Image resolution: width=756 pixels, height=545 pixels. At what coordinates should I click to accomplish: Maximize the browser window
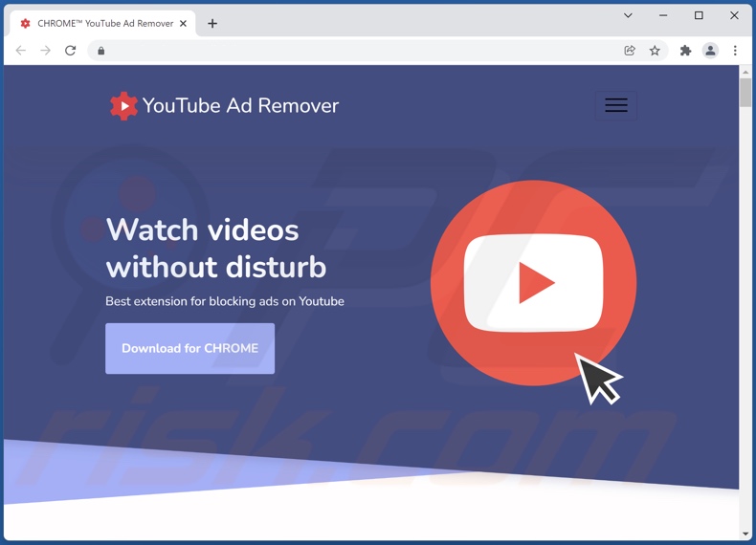pyautogui.click(x=699, y=15)
